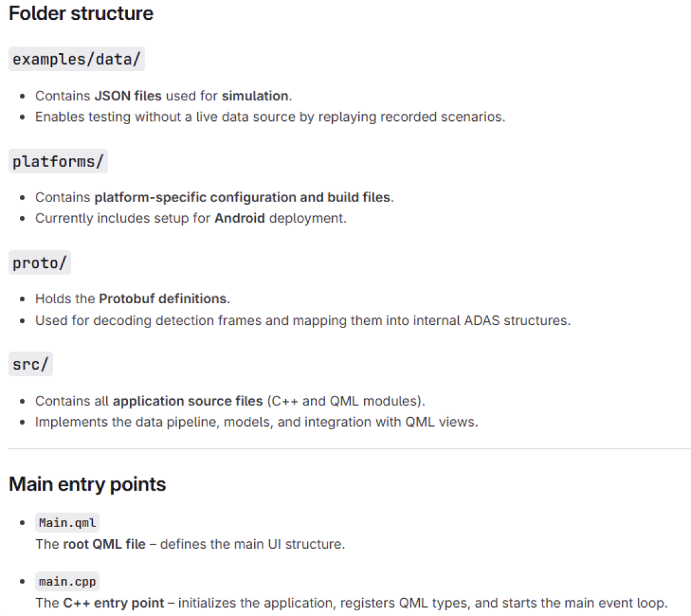The width and height of the screenshot is (691, 616).
Task: Select the src/ code label
Action: [x=31, y=364]
